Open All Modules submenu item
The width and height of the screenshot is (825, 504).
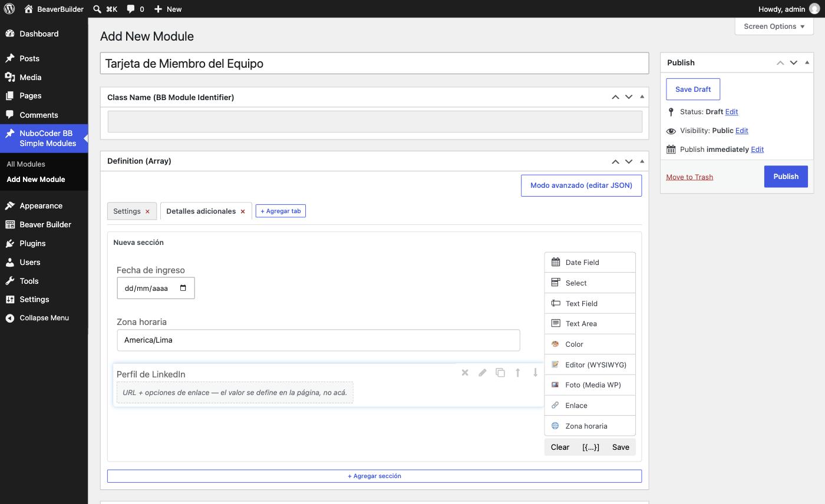pos(26,164)
